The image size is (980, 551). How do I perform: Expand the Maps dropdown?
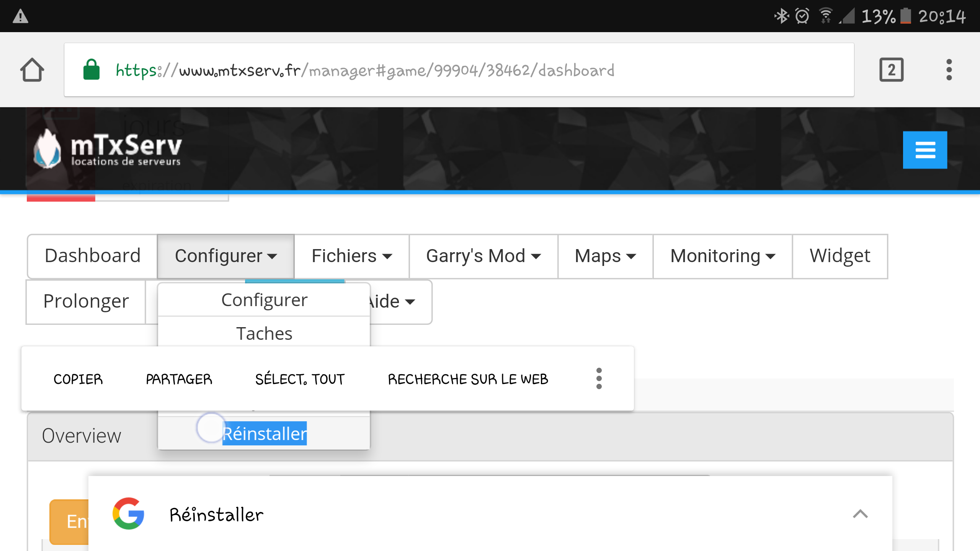(x=605, y=256)
